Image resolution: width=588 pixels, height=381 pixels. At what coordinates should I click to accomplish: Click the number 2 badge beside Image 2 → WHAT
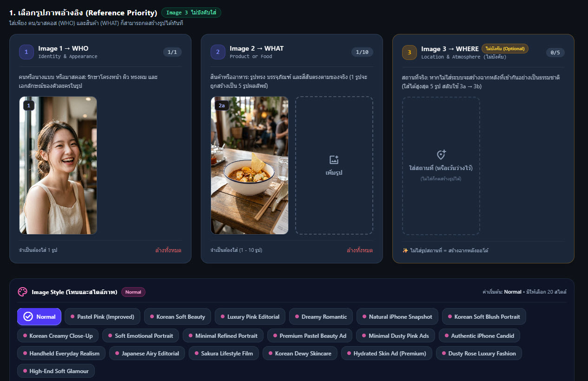[218, 52]
